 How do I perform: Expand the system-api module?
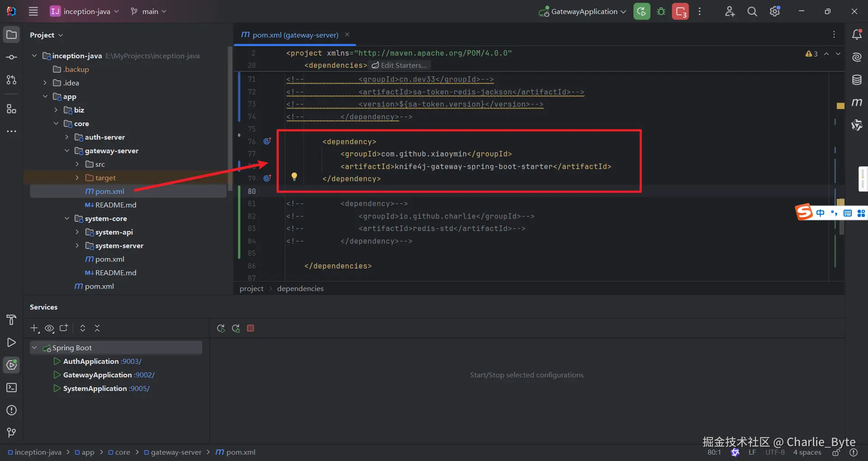pos(77,232)
